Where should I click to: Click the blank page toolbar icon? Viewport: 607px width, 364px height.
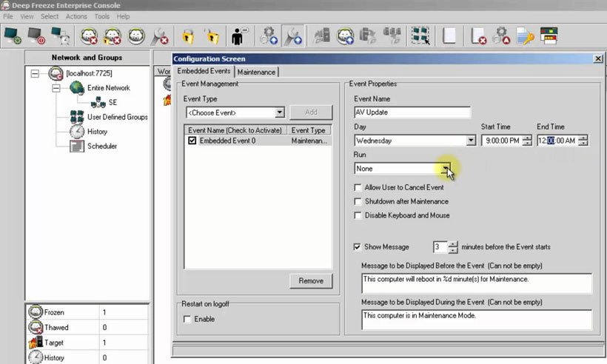pyautogui.click(x=449, y=36)
